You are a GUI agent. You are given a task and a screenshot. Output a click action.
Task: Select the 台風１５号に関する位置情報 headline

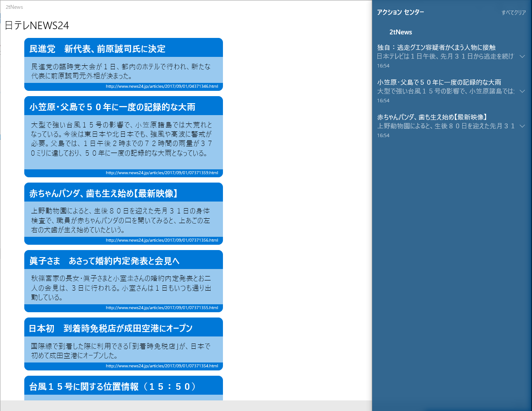(x=113, y=387)
